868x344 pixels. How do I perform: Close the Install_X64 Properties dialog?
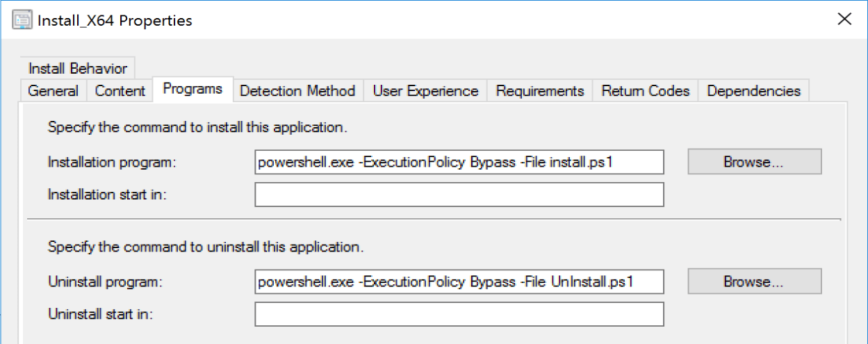pyautogui.click(x=844, y=19)
